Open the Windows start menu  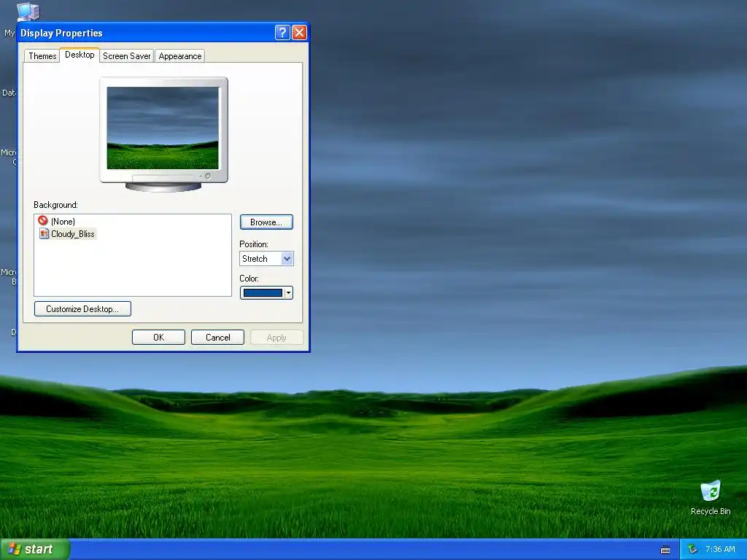pos(34,549)
